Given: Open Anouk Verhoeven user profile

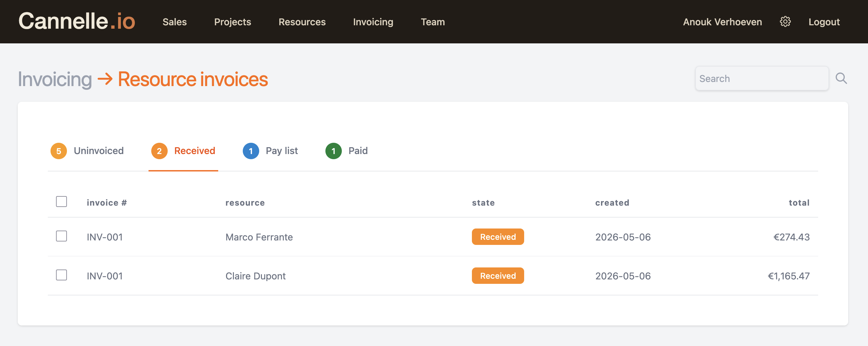Looking at the screenshot, I should coord(722,22).
